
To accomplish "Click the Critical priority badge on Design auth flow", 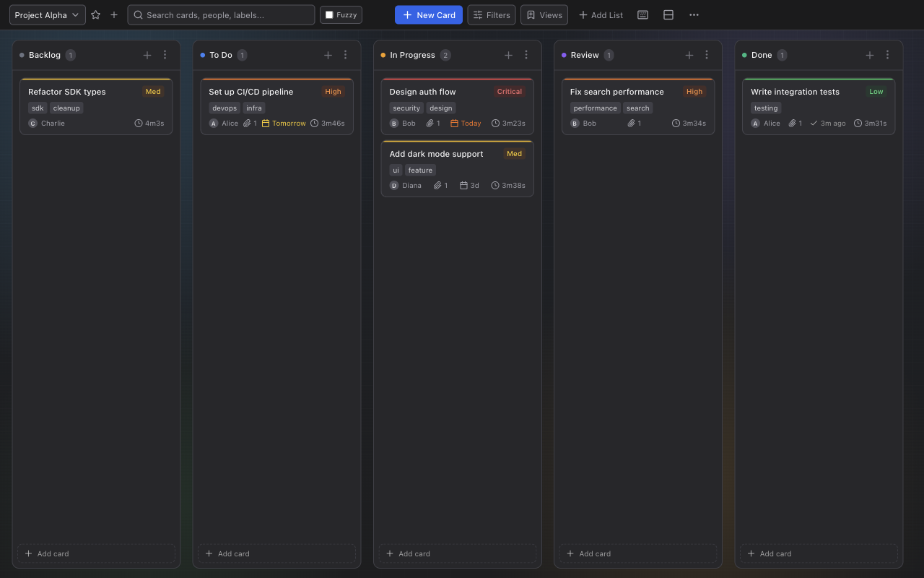I will coord(509,91).
